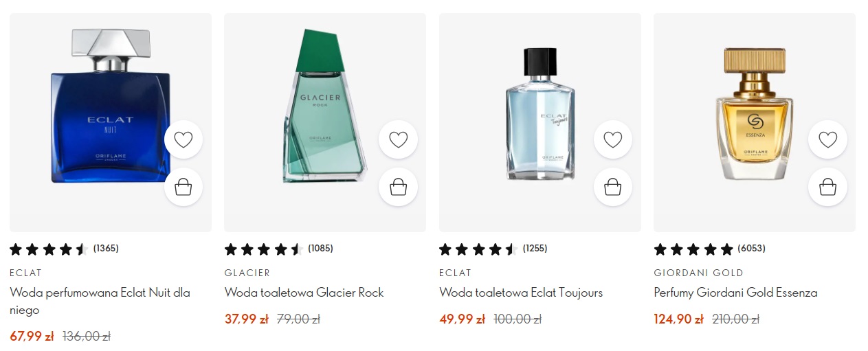This screenshot has height=351, width=868.
Task: Click the GIORDANI GOLD brand label
Action: (698, 273)
